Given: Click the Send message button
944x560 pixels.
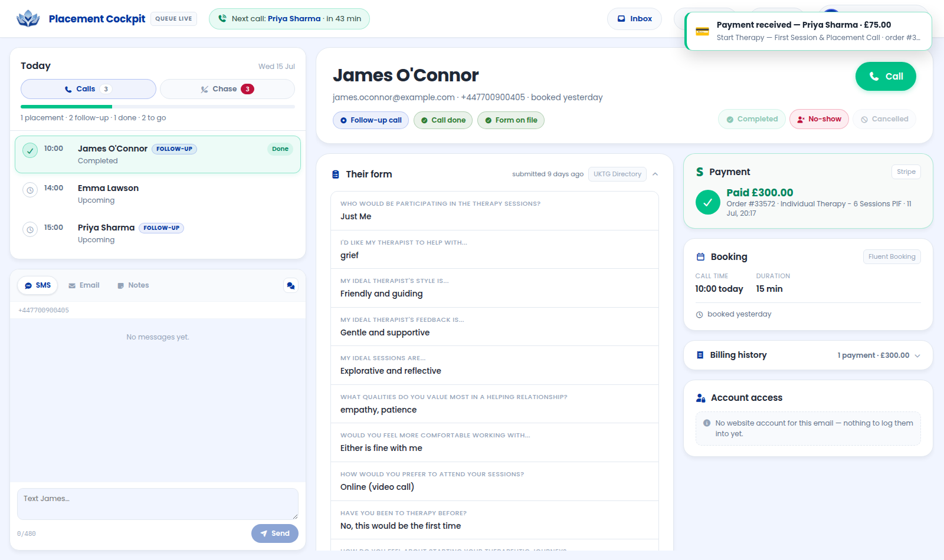Looking at the screenshot, I should [x=275, y=533].
